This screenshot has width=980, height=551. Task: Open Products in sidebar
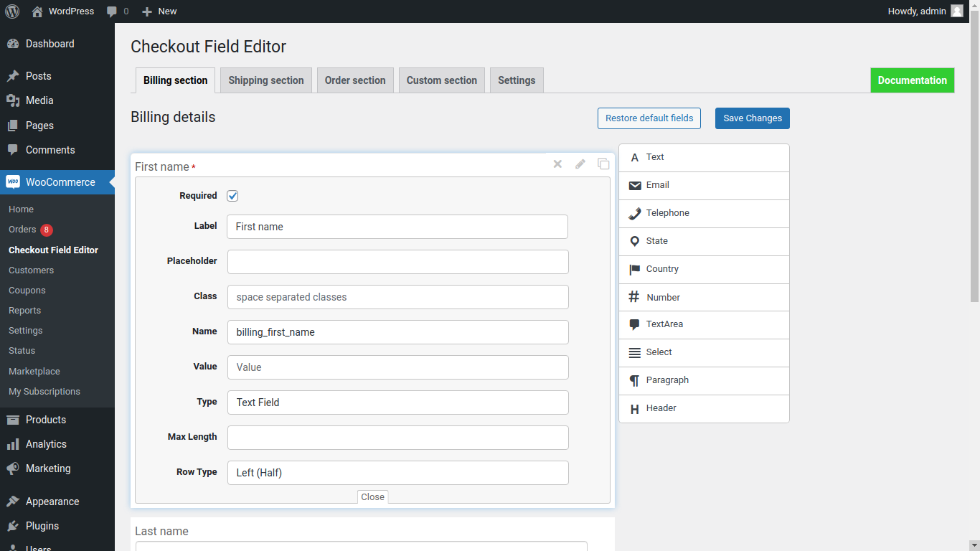57,420
